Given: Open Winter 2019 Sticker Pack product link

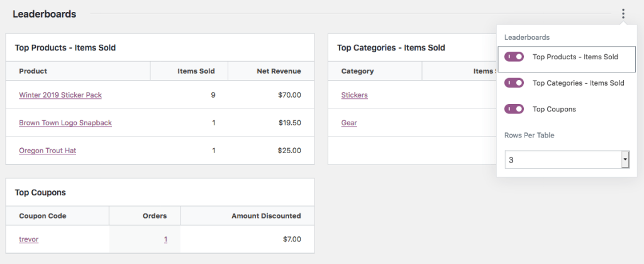Looking at the screenshot, I should (60, 95).
